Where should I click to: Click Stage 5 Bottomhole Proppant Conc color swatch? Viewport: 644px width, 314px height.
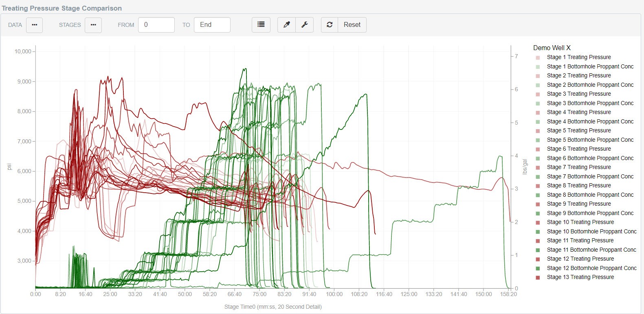[538, 140]
